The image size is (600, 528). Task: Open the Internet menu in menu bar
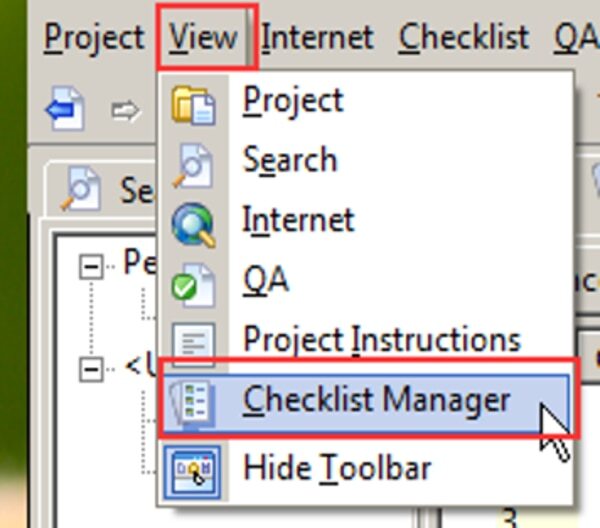(x=317, y=38)
